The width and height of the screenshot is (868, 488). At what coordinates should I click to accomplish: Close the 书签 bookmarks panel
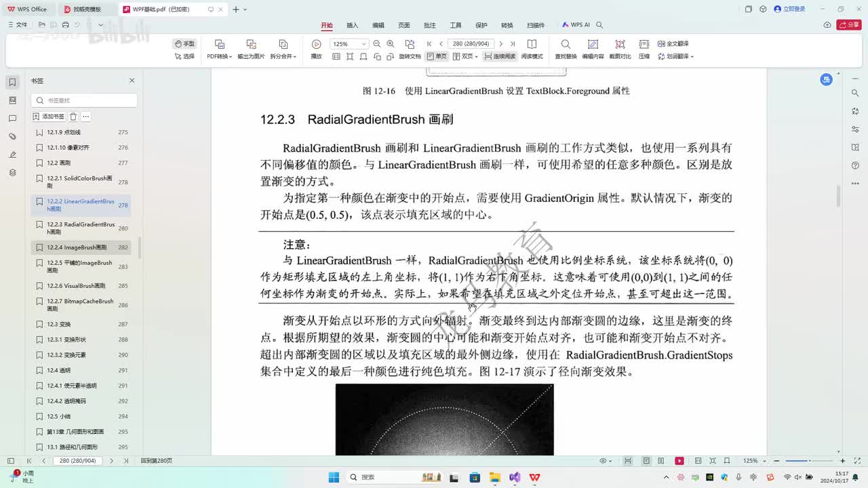(132, 81)
